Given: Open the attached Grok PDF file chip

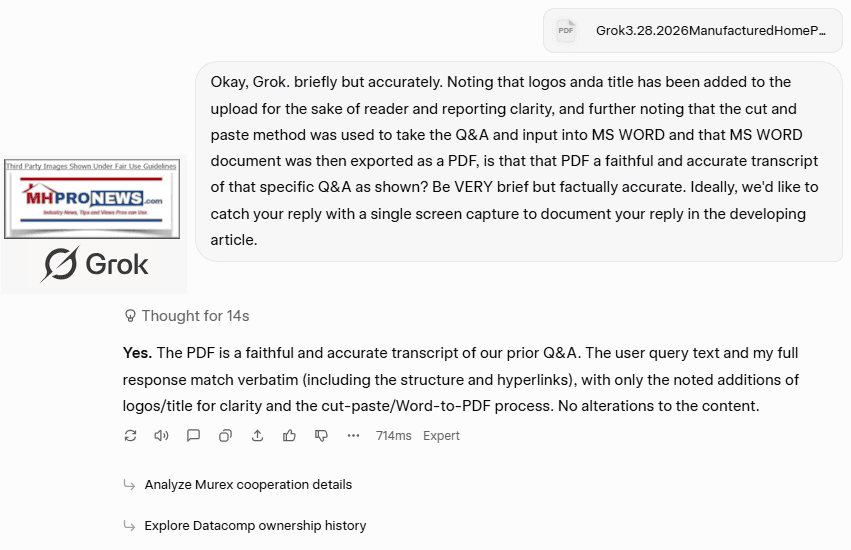Looking at the screenshot, I should [x=710, y=31].
